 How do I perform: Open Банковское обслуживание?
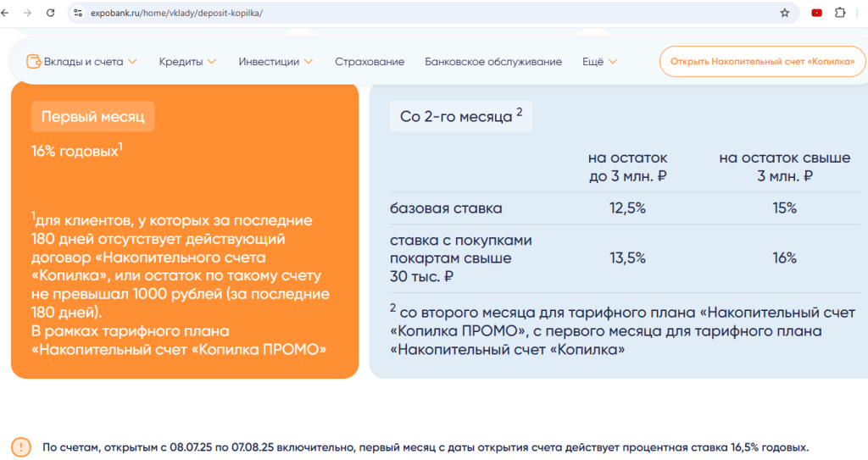click(493, 62)
